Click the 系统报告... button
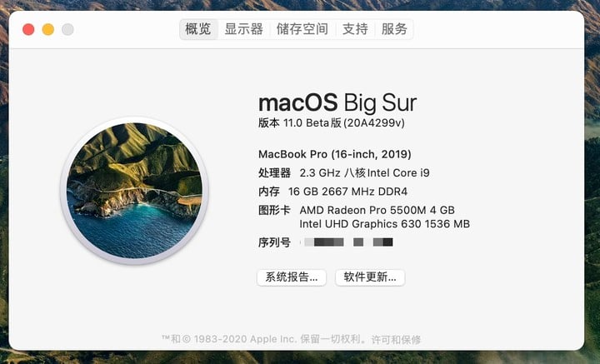 (292, 277)
